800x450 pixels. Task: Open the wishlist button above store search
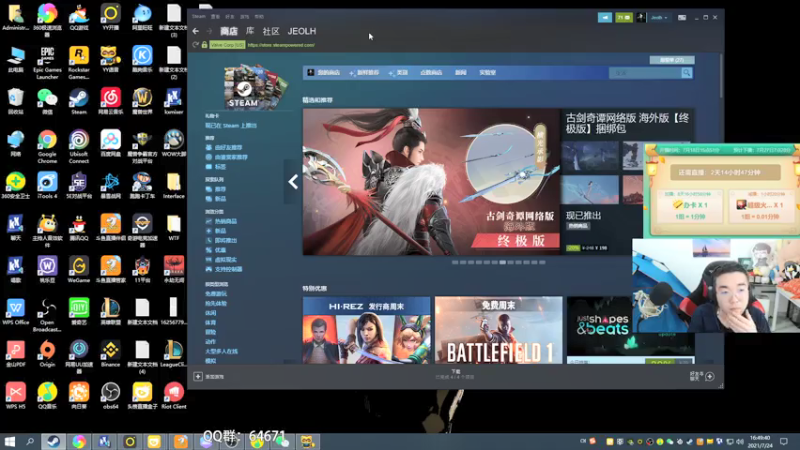671,60
